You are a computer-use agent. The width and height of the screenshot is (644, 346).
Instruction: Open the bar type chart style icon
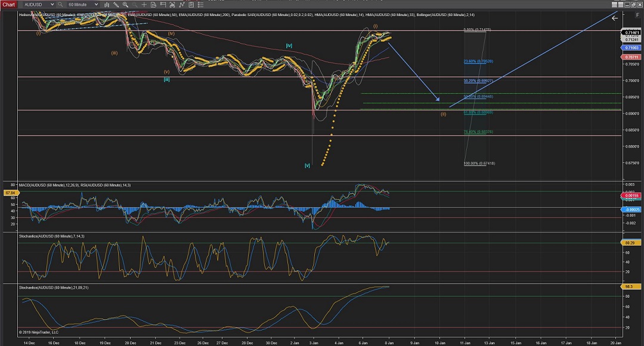click(x=108, y=5)
